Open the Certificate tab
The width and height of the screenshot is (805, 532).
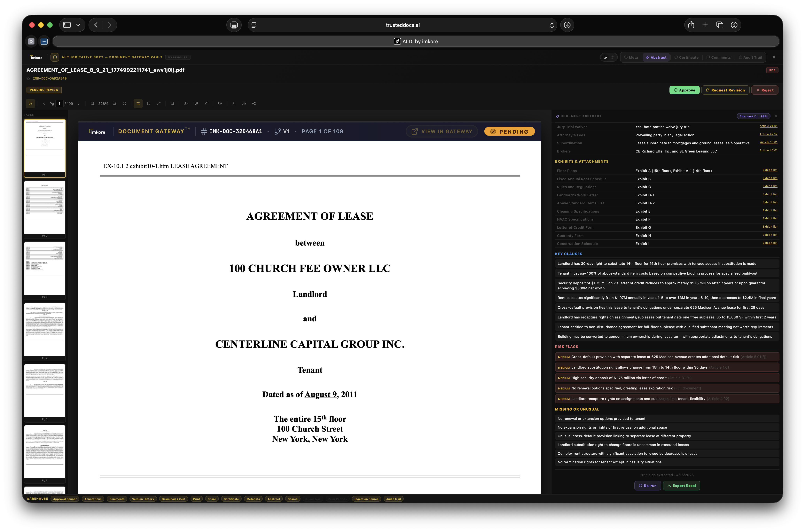coord(686,57)
